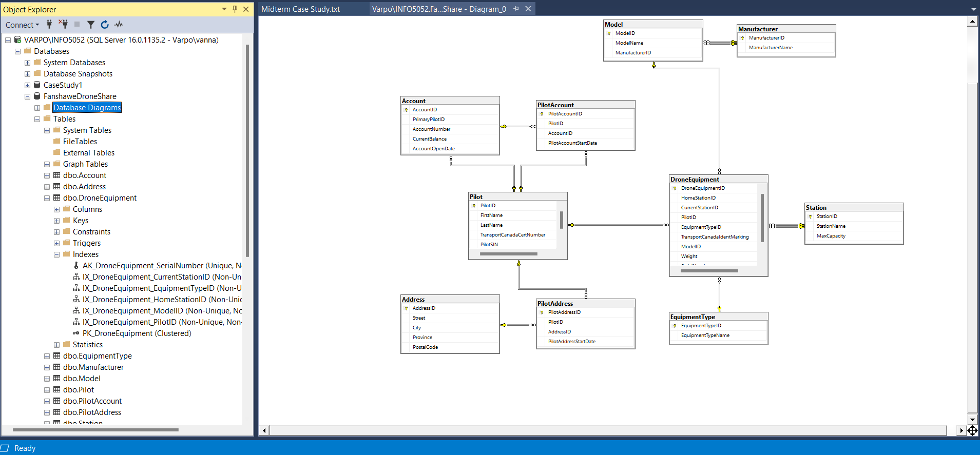The height and width of the screenshot is (455, 980).
Task: Click the Connect Object Explorer plug icon
Action: point(49,24)
